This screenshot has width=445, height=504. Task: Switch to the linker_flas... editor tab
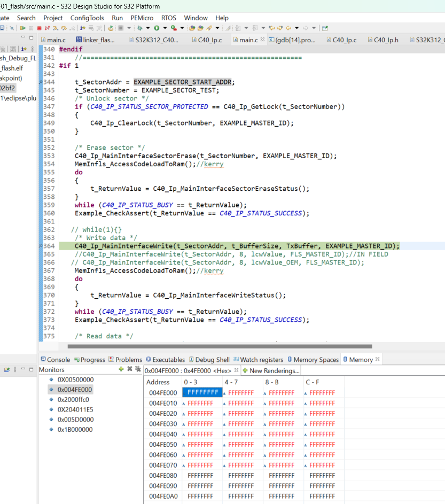(96, 40)
